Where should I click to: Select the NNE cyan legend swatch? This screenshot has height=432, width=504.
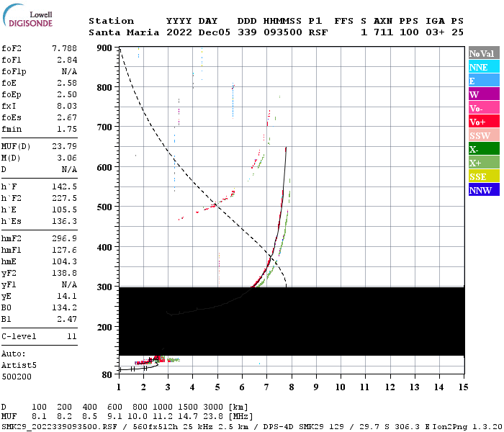pyautogui.click(x=484, y=67)
